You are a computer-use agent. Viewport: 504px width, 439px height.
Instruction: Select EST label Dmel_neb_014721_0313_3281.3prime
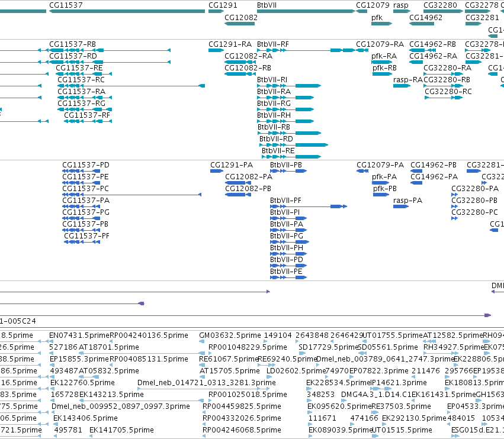point(206,383)
